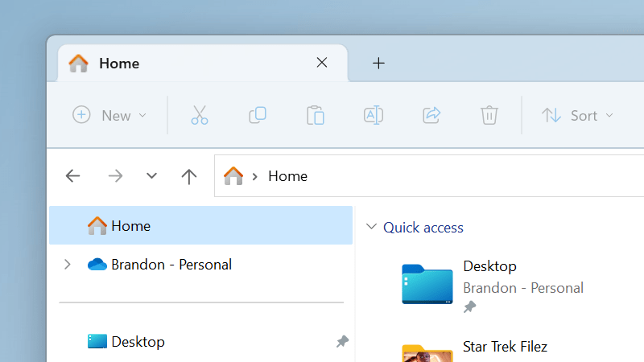Expand the Brandon - Personal tree node
The image size is (644, 362).
pyautogui.click(x=68, y=265)
